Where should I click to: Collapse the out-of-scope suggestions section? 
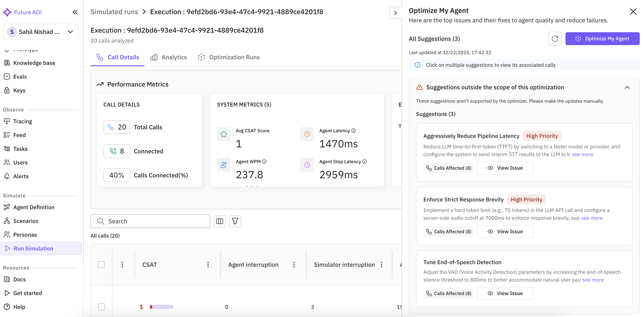627,87
